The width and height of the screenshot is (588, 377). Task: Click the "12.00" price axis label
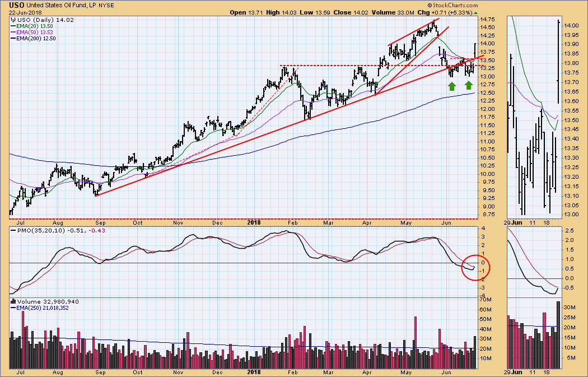488,109
